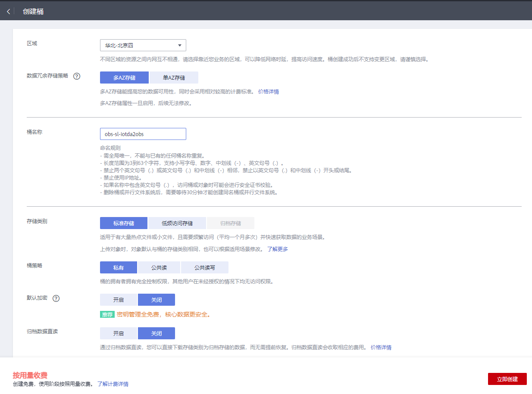Select 标准存储 storage class

[124, 223]
